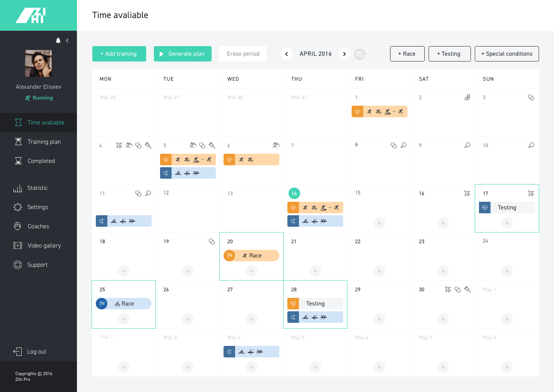The width and height of the screenshot is (554, 392).
Task: Add a new Race
Action: tap(407, 54)
